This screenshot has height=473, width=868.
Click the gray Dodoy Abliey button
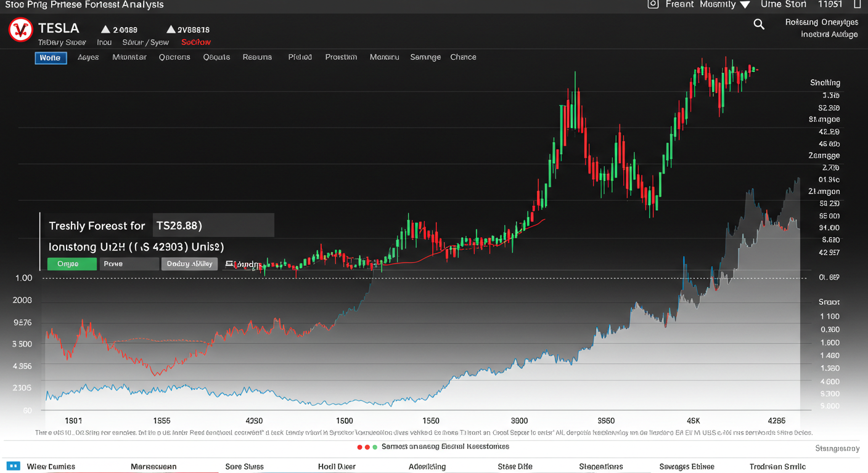pyautogui.click(x=189, y=264)
